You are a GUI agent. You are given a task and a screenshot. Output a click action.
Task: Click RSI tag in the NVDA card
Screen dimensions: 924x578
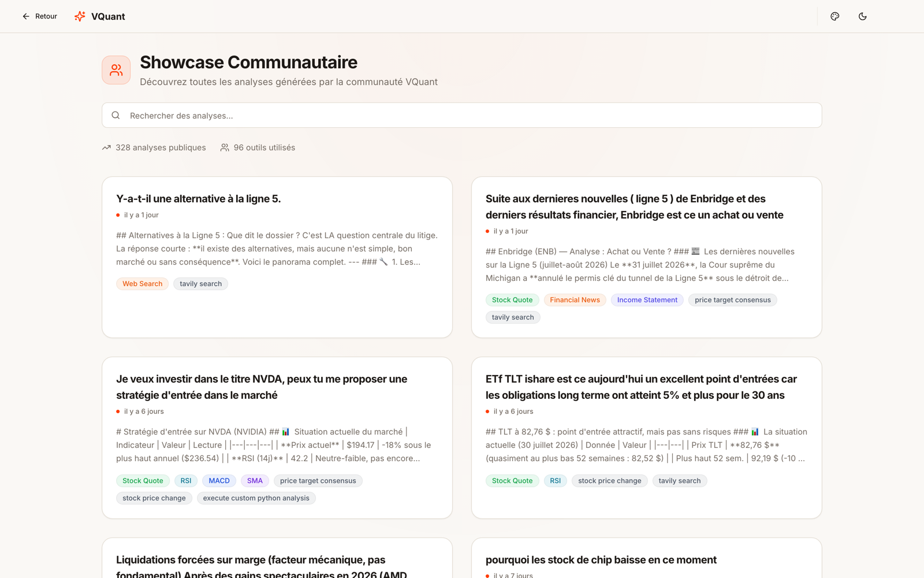click(x=186, y=481)
